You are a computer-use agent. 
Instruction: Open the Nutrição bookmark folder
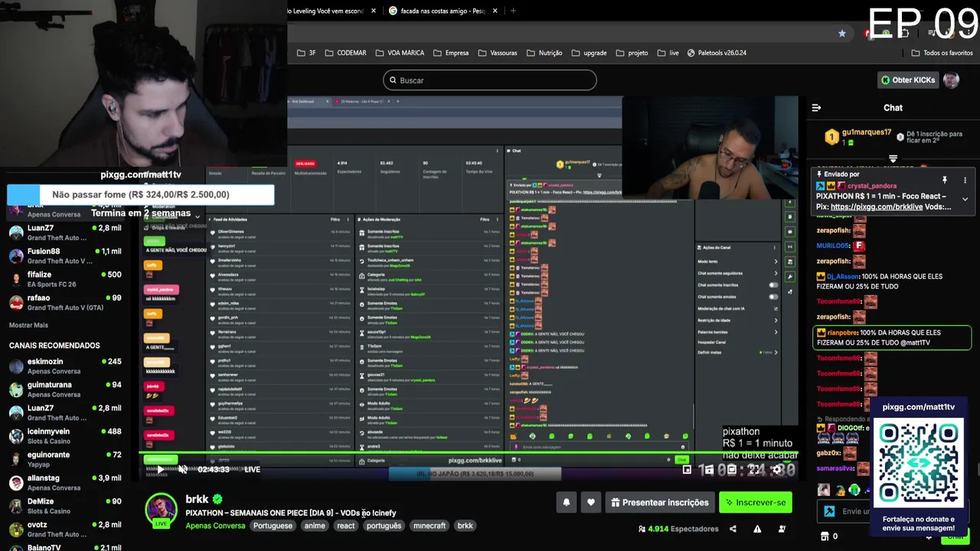pos(544,53)
